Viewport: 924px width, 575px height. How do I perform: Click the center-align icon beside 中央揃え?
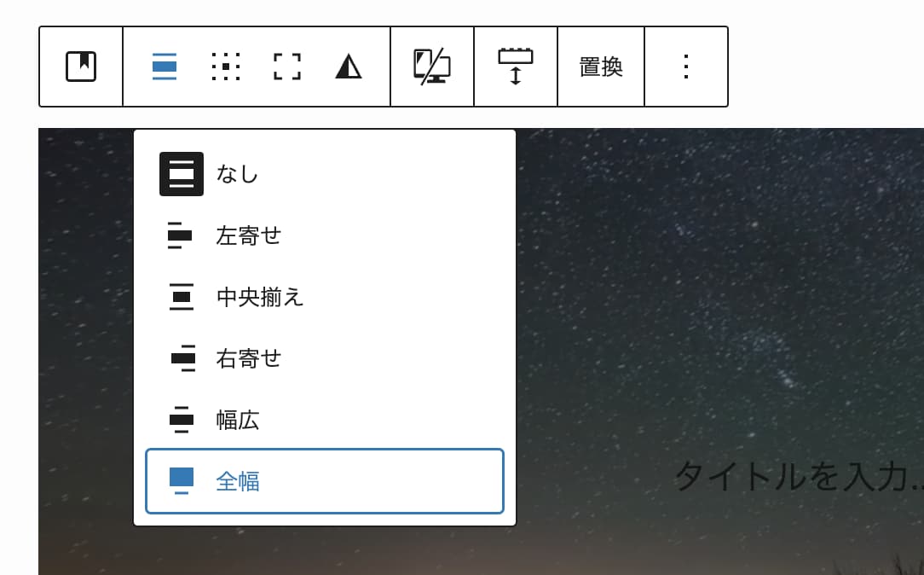pos(182,297)
